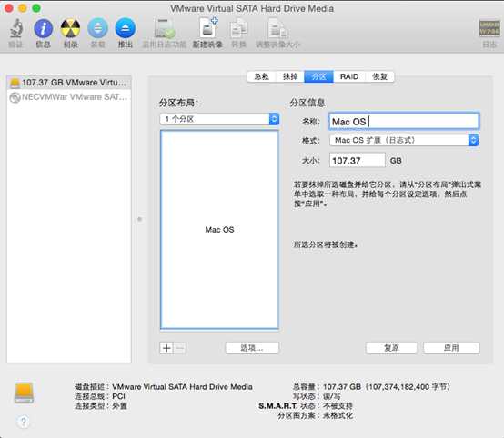Click the minus button to remove partition
This screenshot has height=438, width=504.
click(180, 348)
